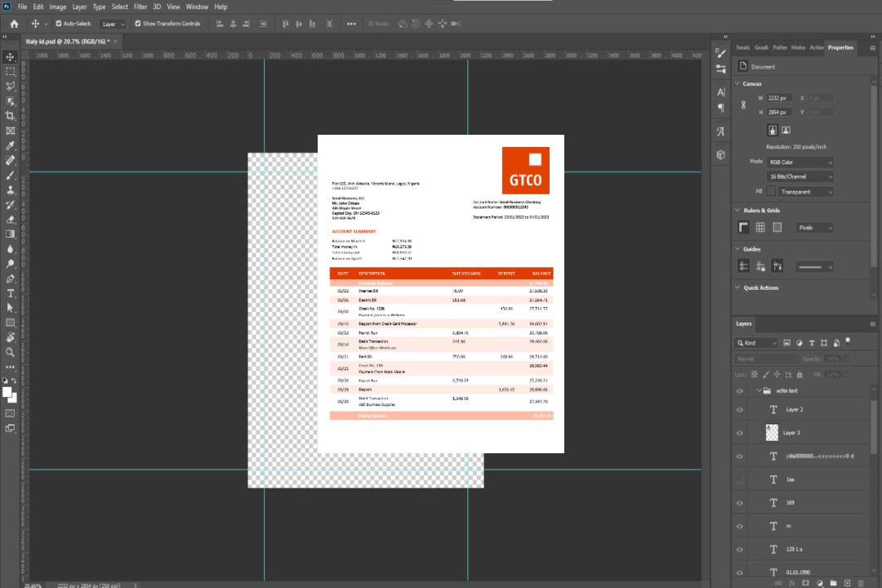Create a new layer with plus icon
The height and width of the screenshot is (588, 882).
(x=847, y=583)
